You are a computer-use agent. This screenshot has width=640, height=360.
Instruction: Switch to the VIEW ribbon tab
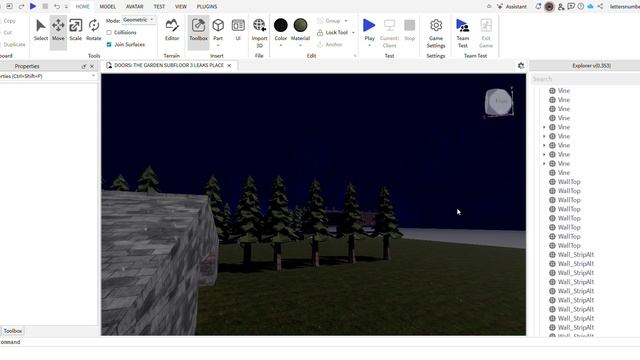(x=180, y=7)
